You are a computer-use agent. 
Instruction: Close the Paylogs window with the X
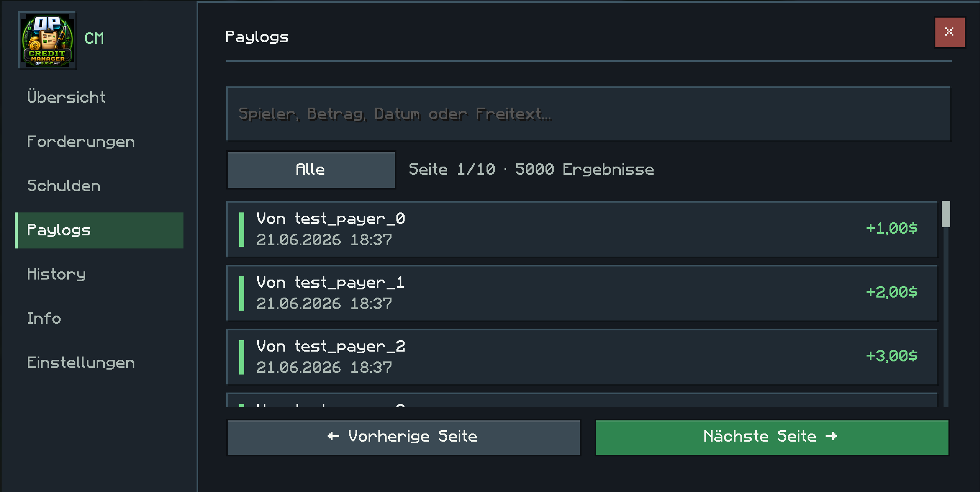[x=950, y=32]
